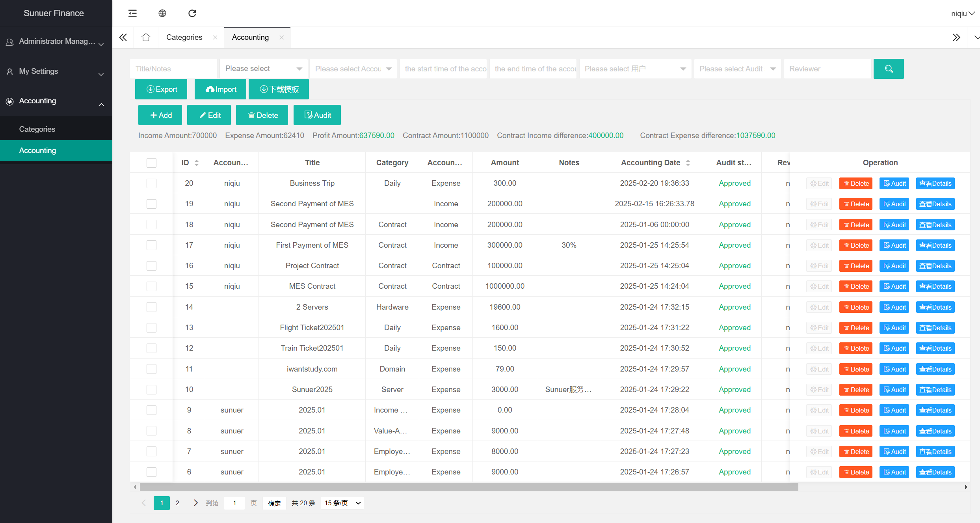Check the iwantstudy.com row checkbox

[x=151, y=369]
